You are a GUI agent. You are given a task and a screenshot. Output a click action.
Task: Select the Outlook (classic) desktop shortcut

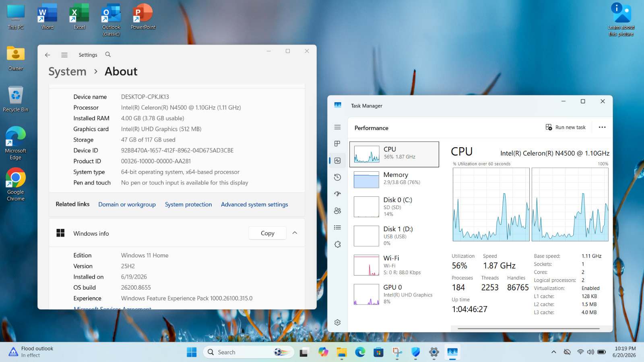click(111, 20)
